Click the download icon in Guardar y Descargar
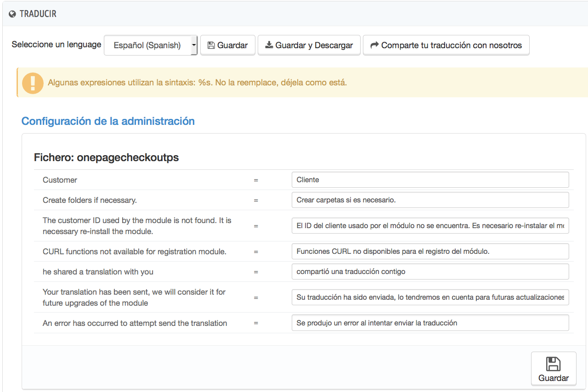 click(x=269, y=45)
